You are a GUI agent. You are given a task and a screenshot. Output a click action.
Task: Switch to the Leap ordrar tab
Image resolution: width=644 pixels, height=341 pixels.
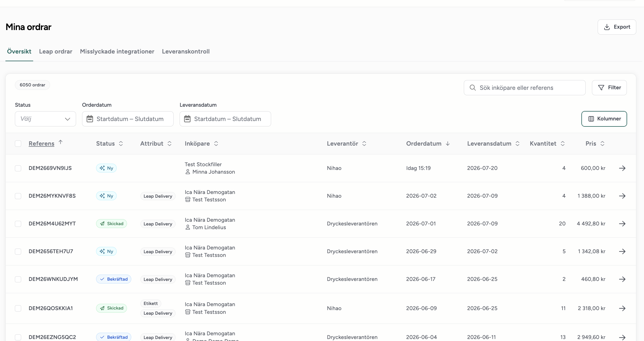tap(56, 51)
